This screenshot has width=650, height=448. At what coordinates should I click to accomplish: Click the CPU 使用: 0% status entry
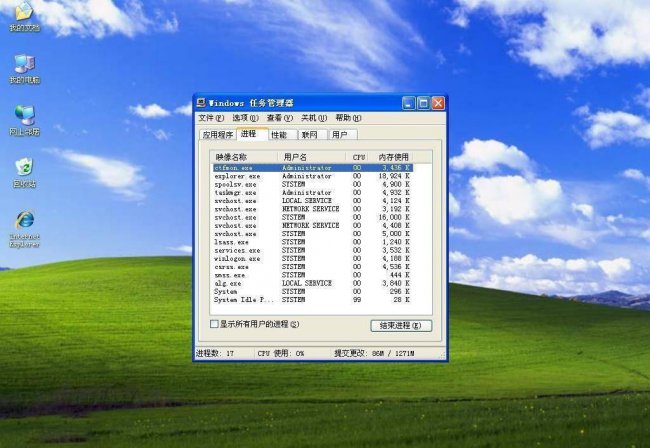click(x=281, y=354)
